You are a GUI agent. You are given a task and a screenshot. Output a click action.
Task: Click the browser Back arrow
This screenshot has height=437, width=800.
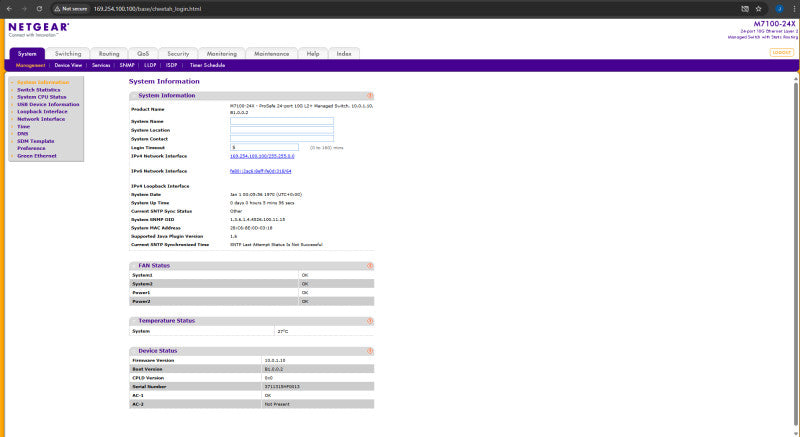coord(9,9)
